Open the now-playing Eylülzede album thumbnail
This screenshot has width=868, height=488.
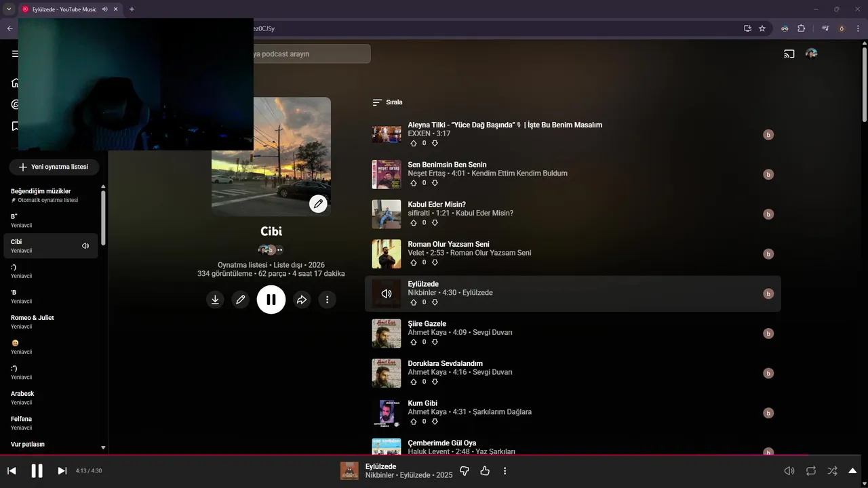349,471
